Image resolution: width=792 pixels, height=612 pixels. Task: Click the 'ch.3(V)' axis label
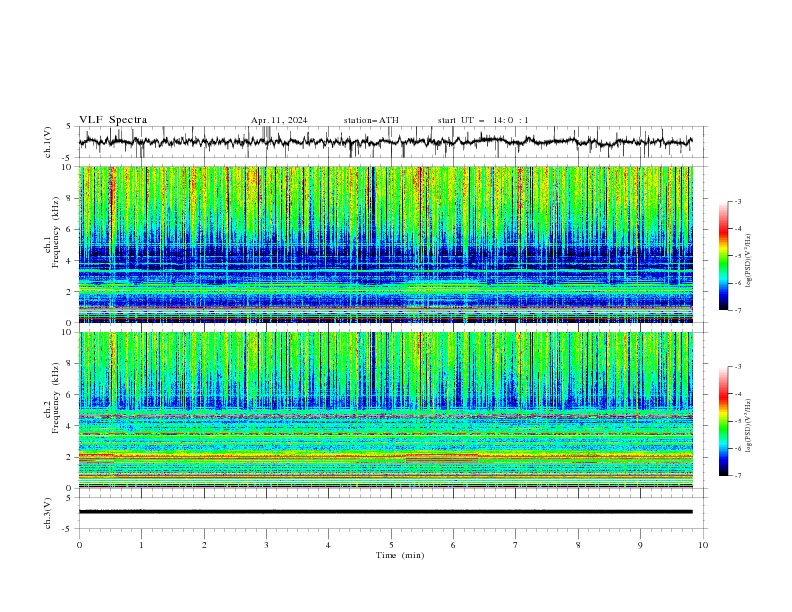coord(48,513)
